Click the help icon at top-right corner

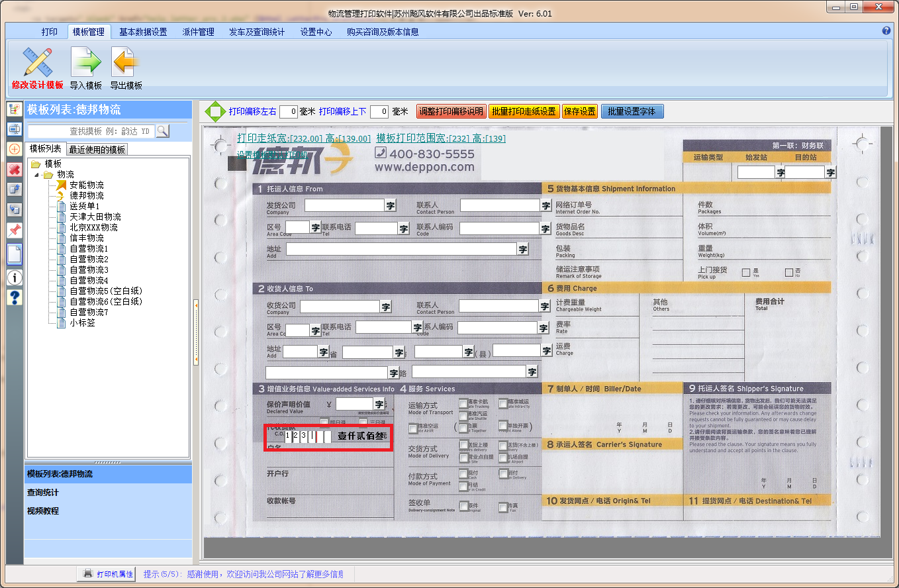(x=886, y=30)
